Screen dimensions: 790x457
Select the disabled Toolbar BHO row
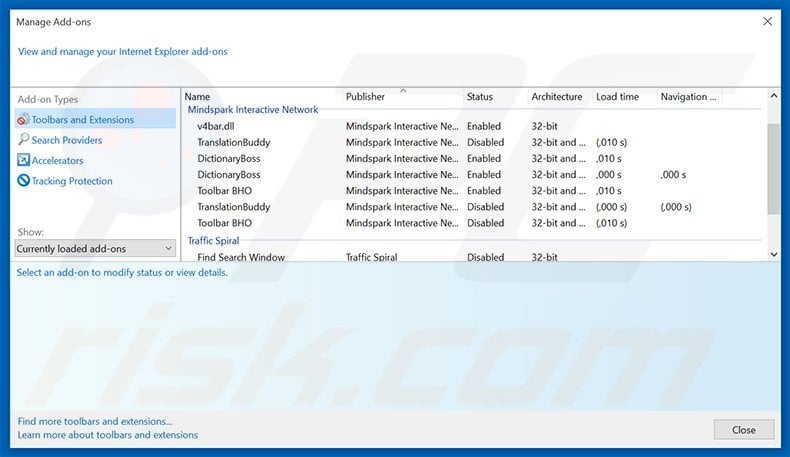tap(474, 223)
